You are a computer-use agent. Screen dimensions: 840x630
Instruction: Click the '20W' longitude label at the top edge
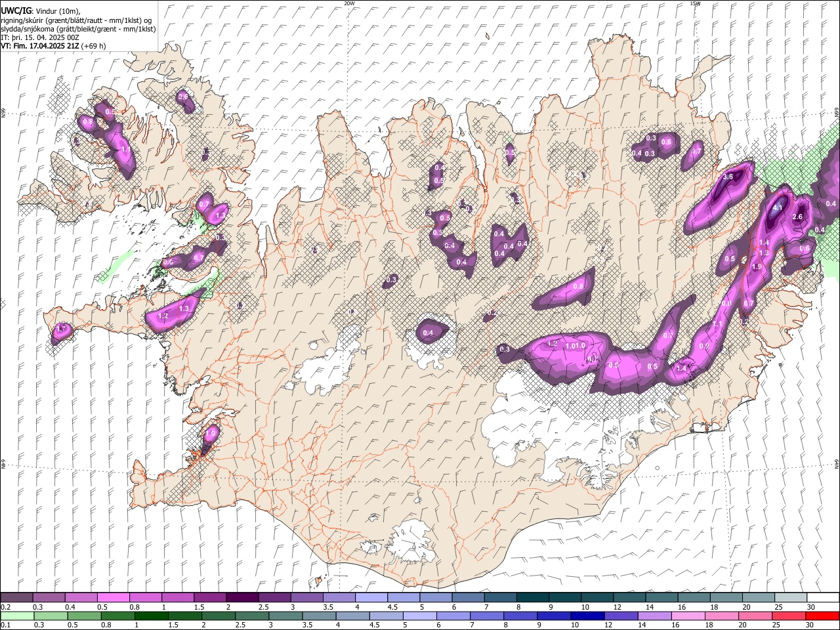[349, 3]
